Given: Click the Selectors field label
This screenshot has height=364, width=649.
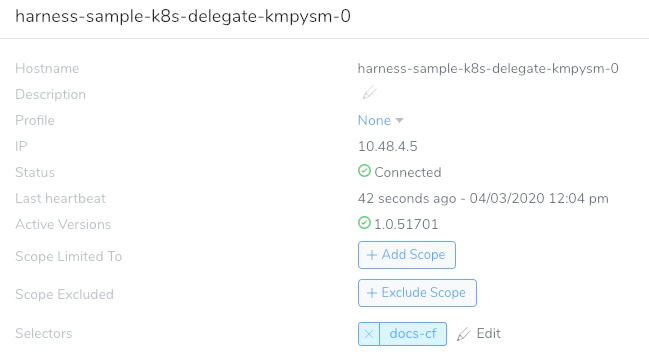Looking at the screenshot, I should coord(43,333).
